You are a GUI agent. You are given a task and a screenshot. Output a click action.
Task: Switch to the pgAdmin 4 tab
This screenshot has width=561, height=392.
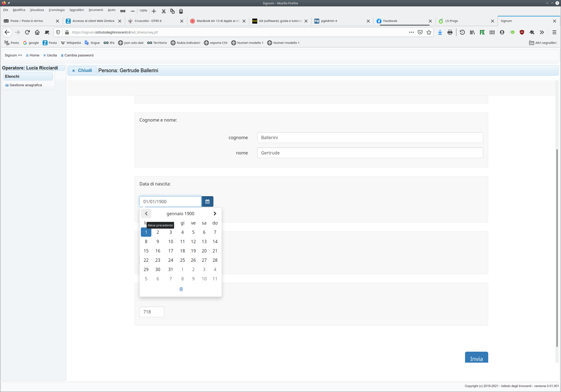[x=329, y=21]
